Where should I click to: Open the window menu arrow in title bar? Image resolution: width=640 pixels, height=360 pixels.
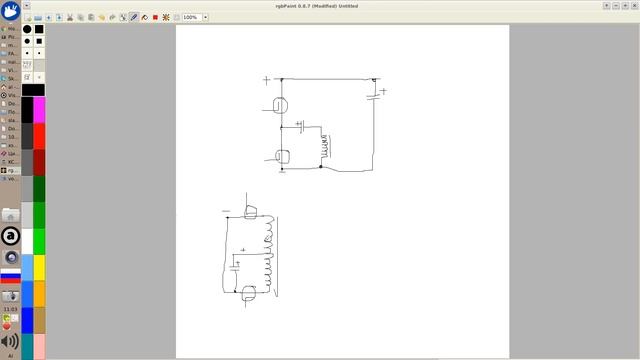27,6
